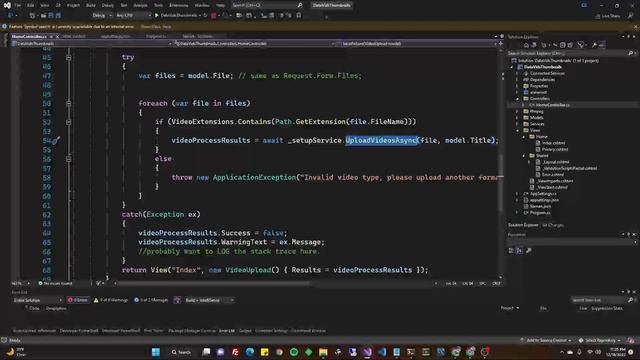
Task: Open the Entire Solution scope dropdown
Action: click(37, 300)
